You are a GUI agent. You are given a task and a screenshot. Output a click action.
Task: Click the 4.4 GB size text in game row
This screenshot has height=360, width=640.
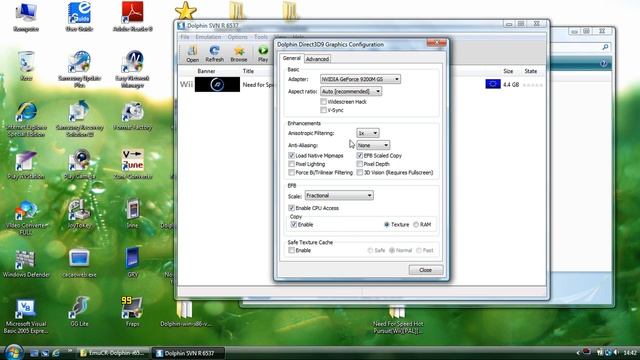(x=511, y=84)
